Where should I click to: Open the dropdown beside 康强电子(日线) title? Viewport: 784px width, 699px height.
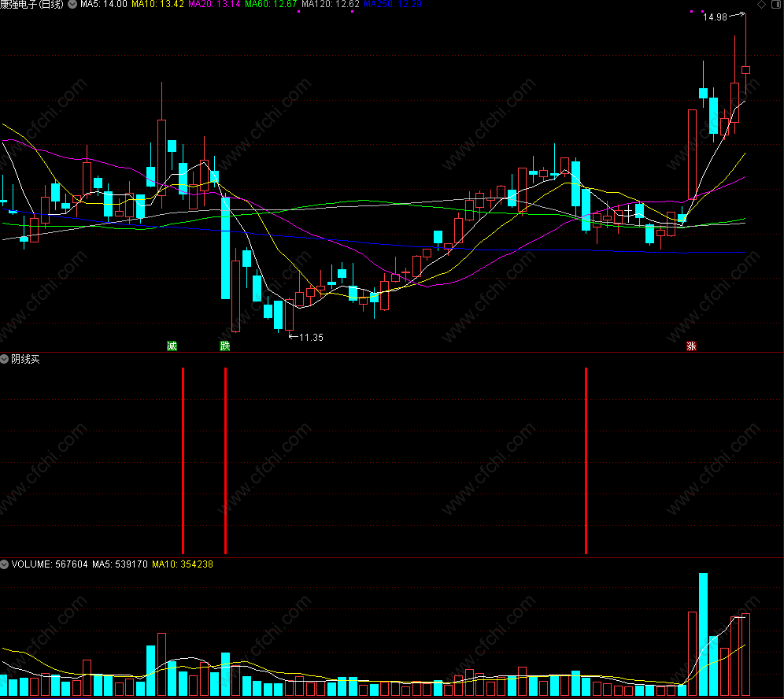tap(72, 4)
